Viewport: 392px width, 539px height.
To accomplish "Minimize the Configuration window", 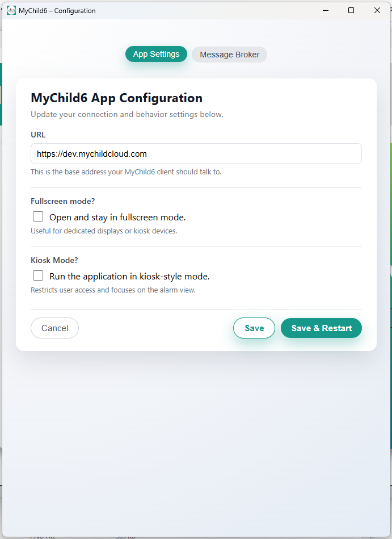I will tap(325, 10).
